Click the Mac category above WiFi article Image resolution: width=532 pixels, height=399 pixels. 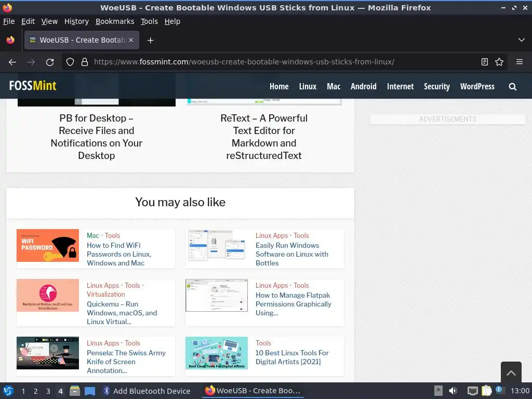pos(92,235)
